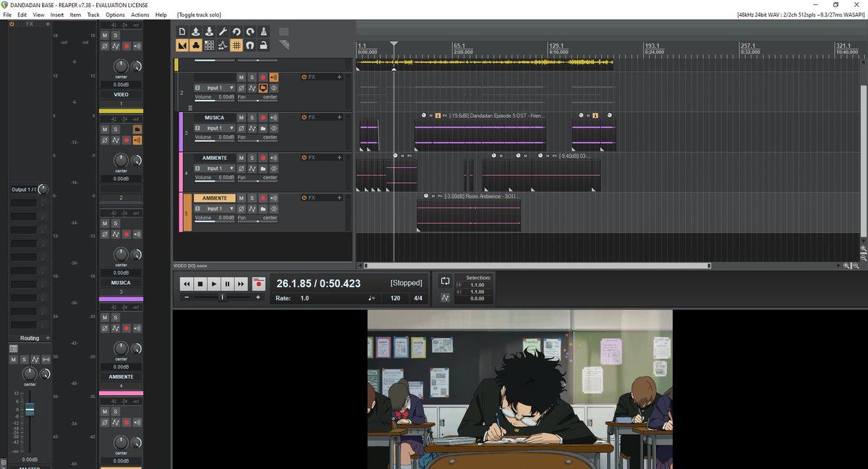Click the New project icon
Viewport: 868px width, 469px height.
pyautogui.click(x=182, y=32)
